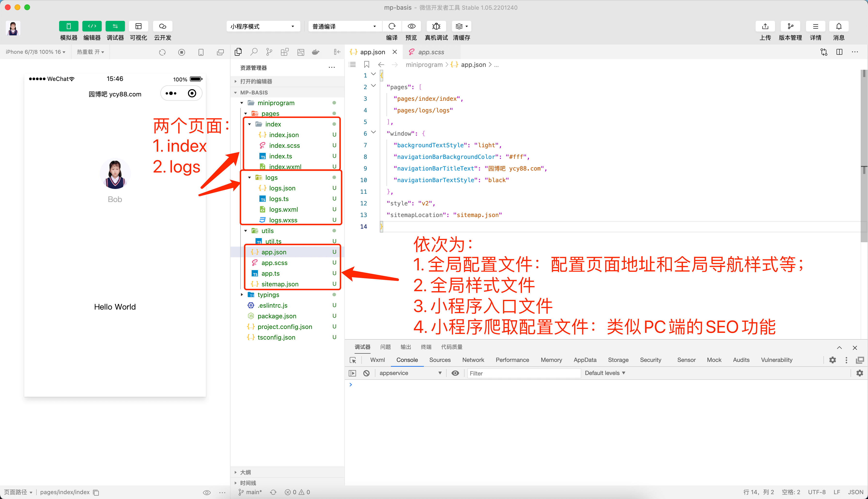This screenshot has width=868, height=499.
Task: Detach the simulator into separate window
Action: point(221,52)
